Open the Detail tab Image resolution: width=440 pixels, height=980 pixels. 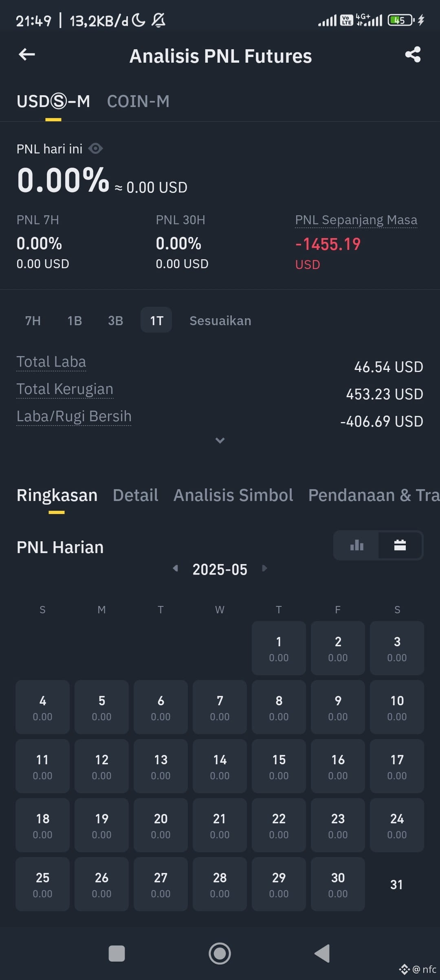coord(135,495)
